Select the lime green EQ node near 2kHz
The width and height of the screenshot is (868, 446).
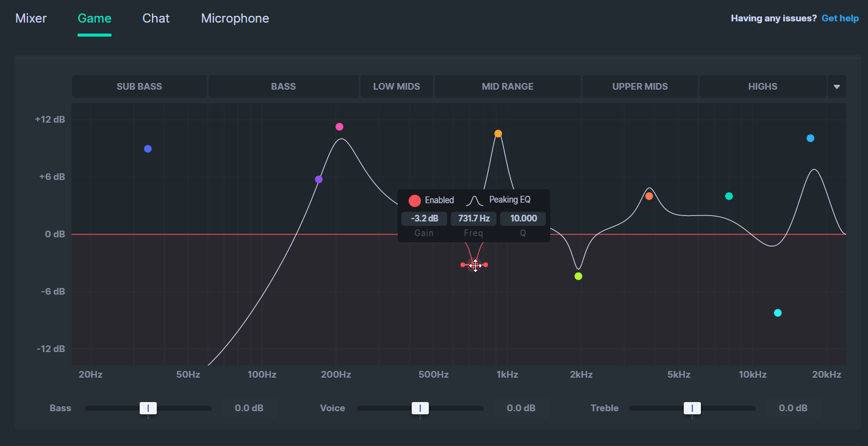[x=578, y=276]
